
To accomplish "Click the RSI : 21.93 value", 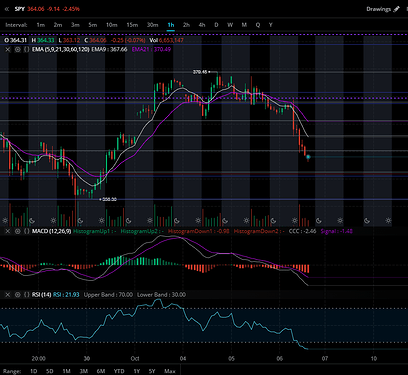I will pos(66,295).
